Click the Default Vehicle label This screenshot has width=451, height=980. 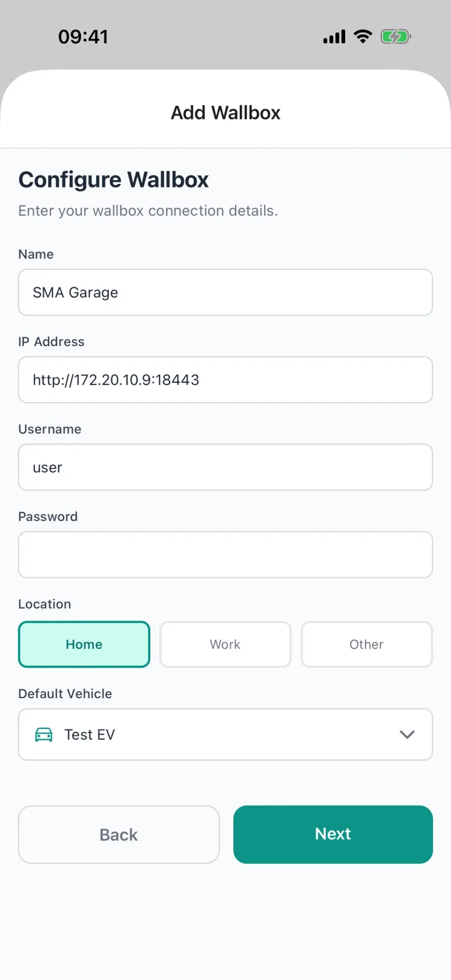[65, 693]
